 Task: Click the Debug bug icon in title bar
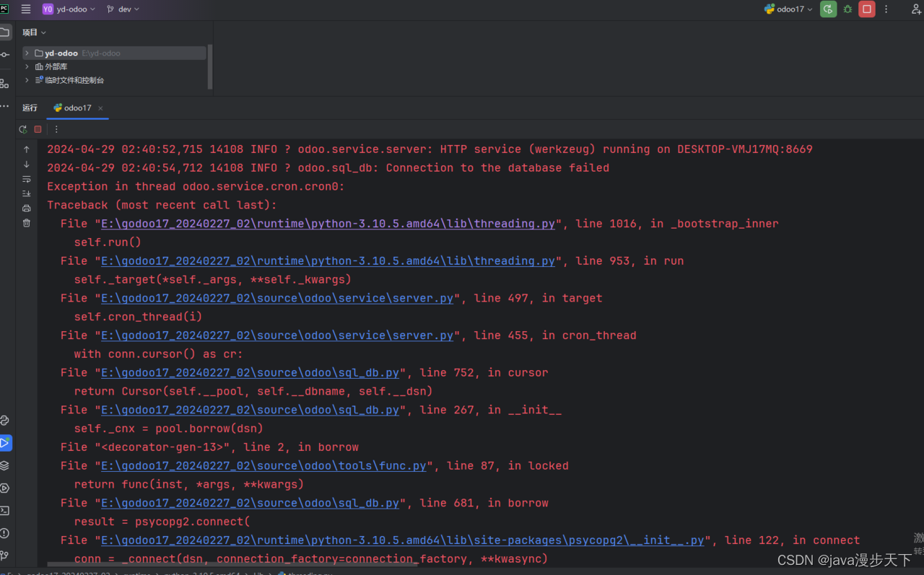(847, 9)
